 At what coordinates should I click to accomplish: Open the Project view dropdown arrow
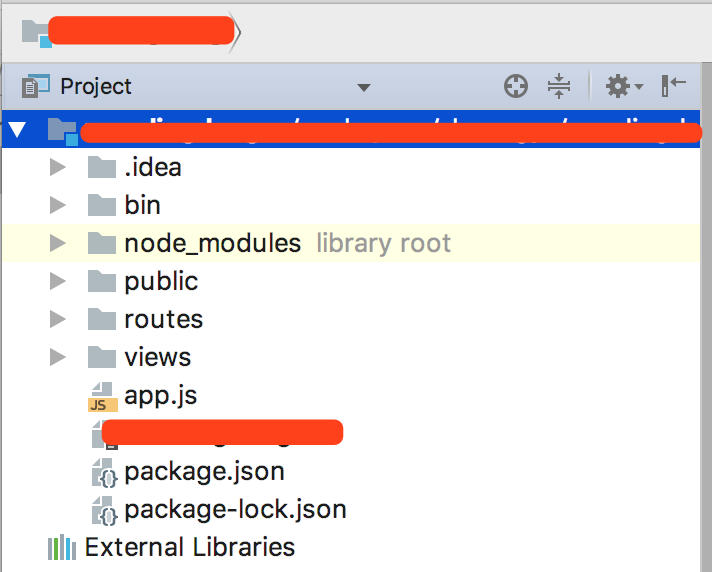pyautogui.click(x=363, y=88)
